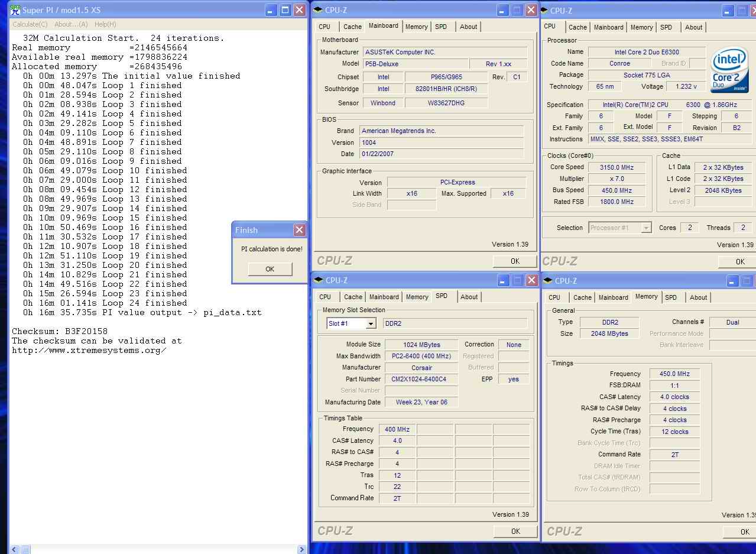The height and width of the screenshot is (554, 756).
Task: Open About tab in the Mainboard window
Action: (x=469, y=27)
